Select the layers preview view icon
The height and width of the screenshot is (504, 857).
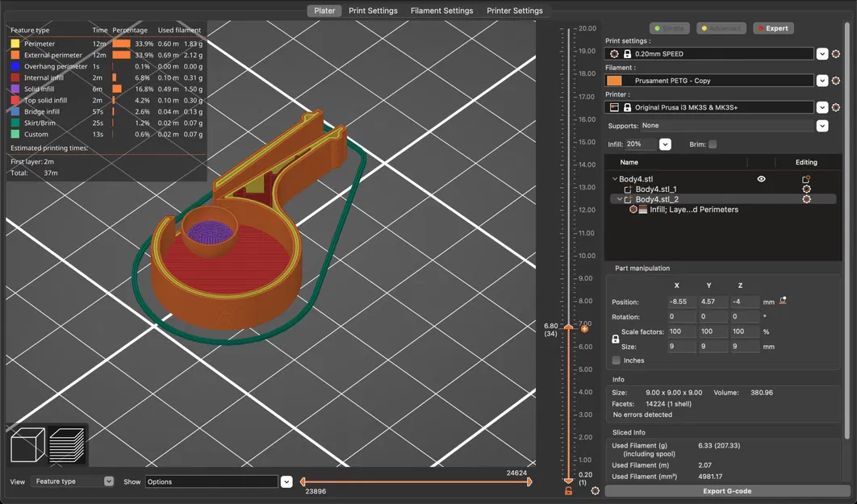click(x=67, y=445)
